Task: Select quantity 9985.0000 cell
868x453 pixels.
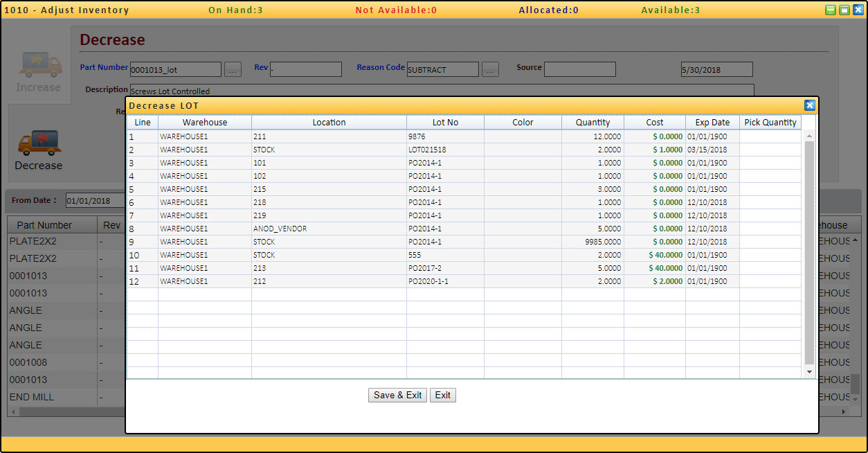Action: point(593,242)
